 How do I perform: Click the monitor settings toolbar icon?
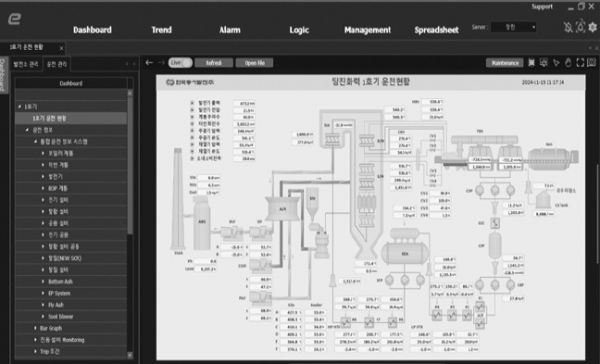[x=544, y=63]
